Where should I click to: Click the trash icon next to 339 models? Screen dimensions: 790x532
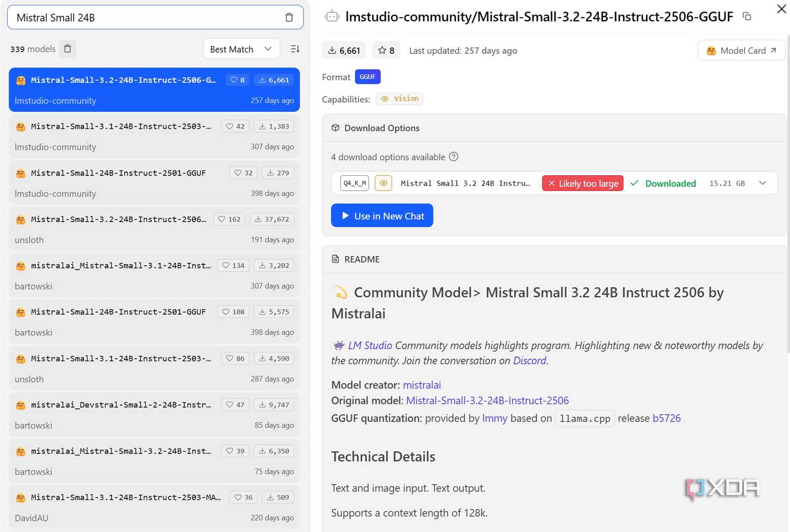click(68, 49)
